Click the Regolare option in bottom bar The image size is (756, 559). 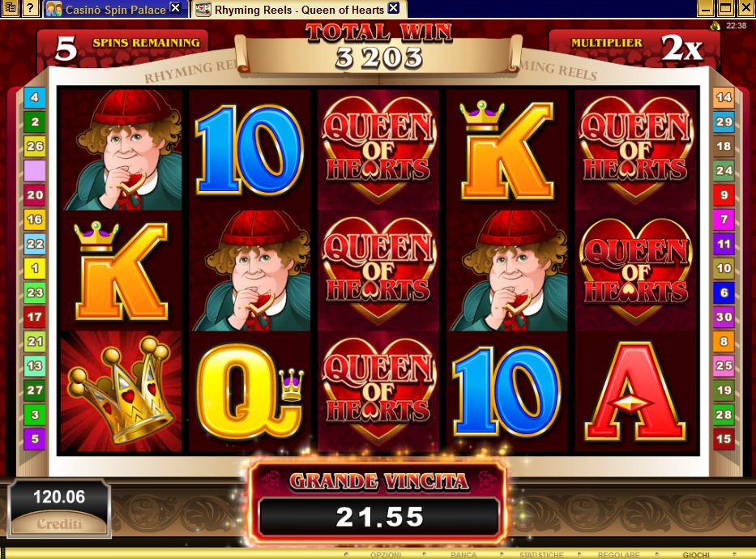coord(618,555)
